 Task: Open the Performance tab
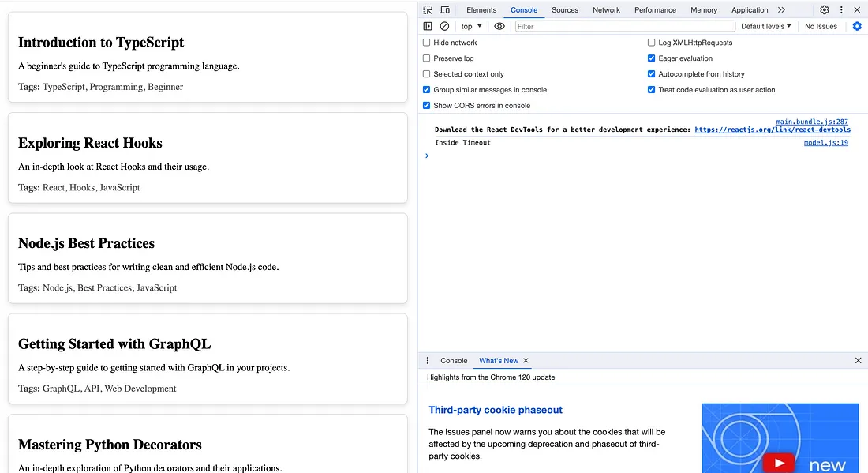pos(655,10)
